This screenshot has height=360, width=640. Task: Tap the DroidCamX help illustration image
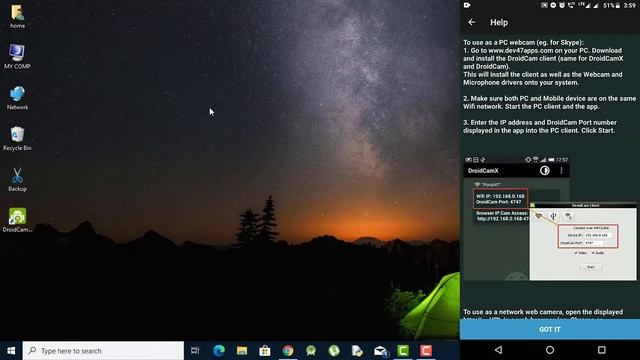click(550, 218)
